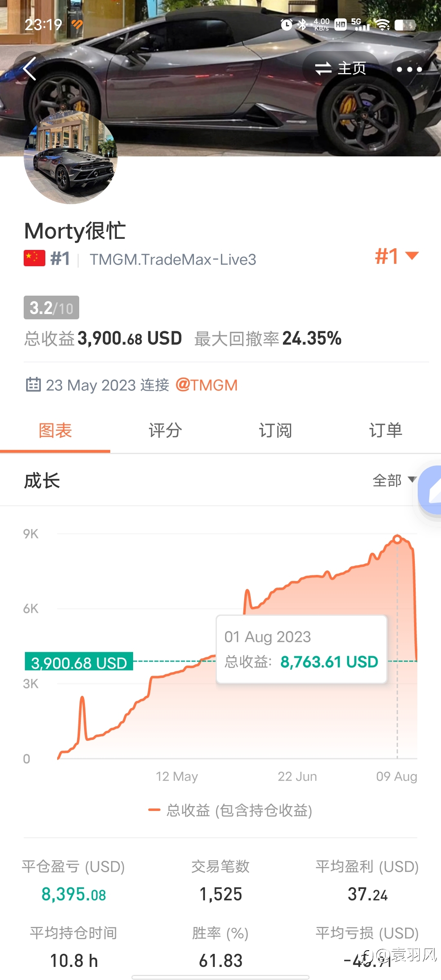This screenshot has height=980, width=441.
Task: Expand the orange #1 account dropdown
Action: [396, 256]
